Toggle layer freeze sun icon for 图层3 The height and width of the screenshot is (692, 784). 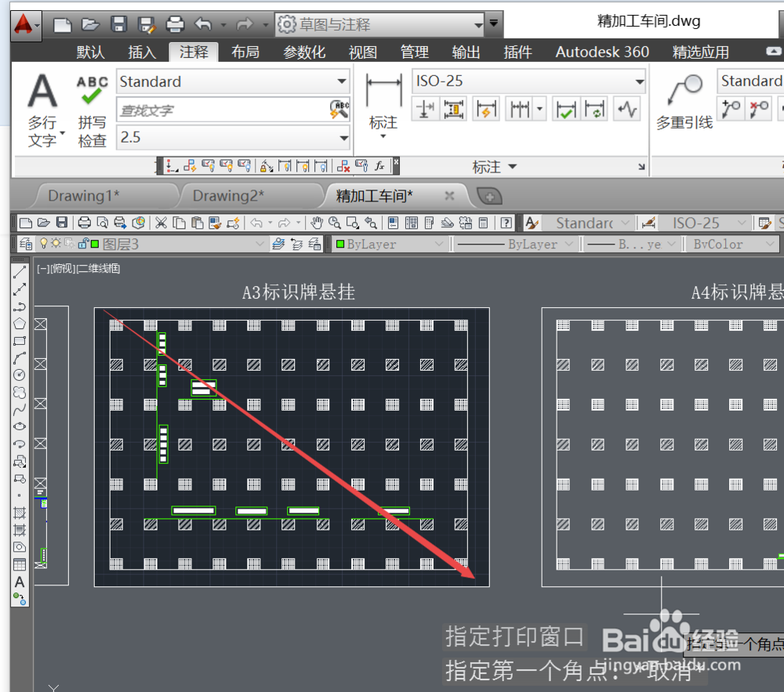pos(56,243)
